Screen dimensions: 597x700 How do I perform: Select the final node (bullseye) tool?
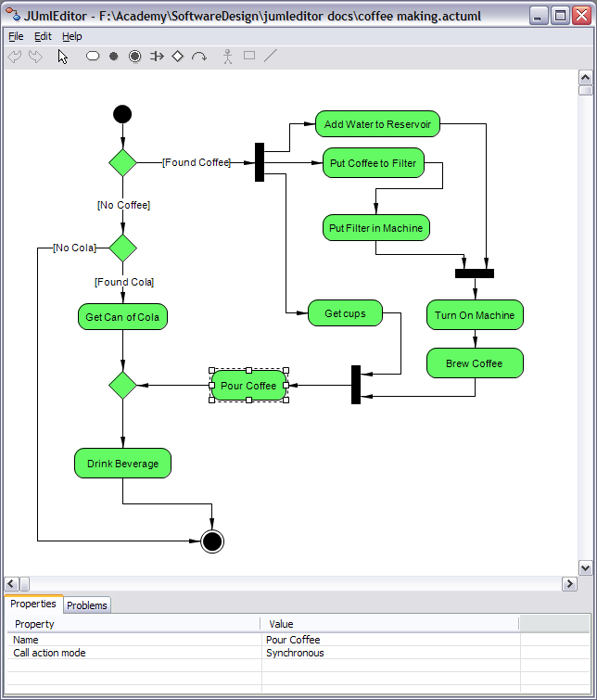point(134,57)
